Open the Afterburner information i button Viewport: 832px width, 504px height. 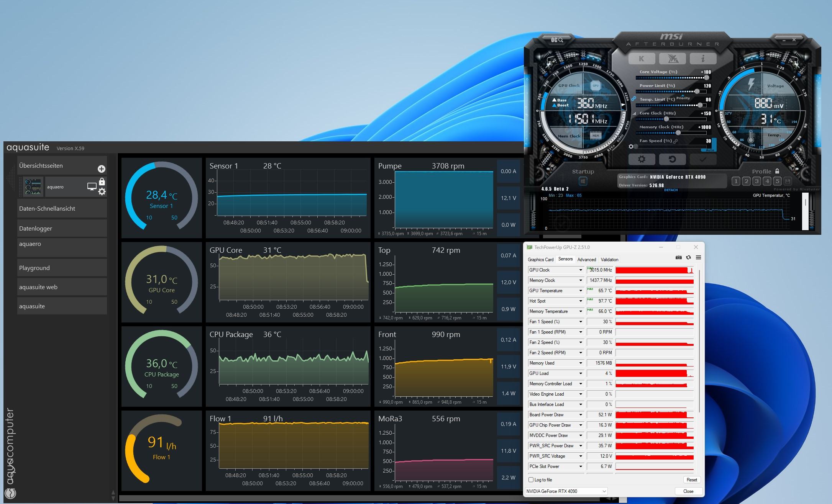703,59
